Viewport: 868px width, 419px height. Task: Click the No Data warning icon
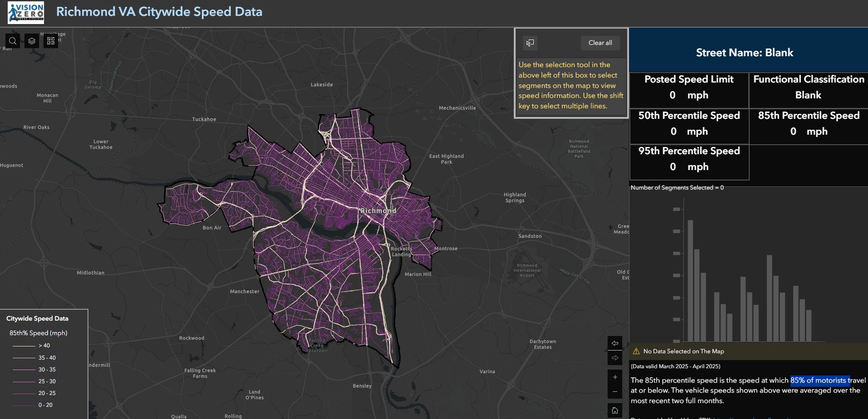point(636,351)
